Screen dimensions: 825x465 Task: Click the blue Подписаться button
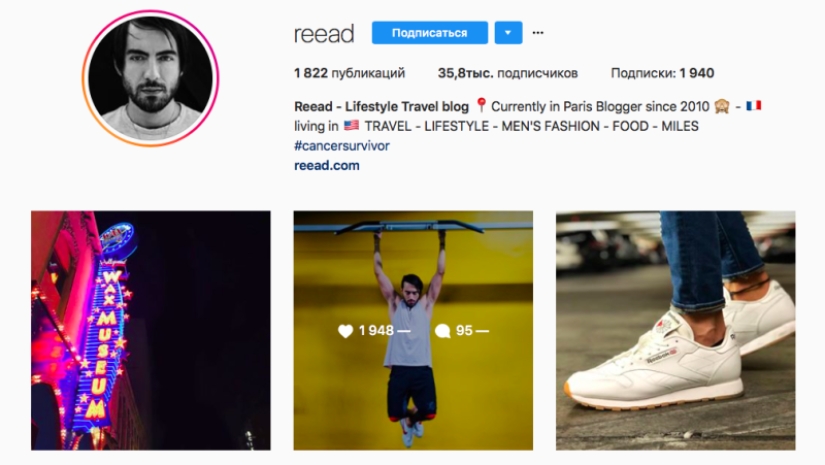[429, 33]
